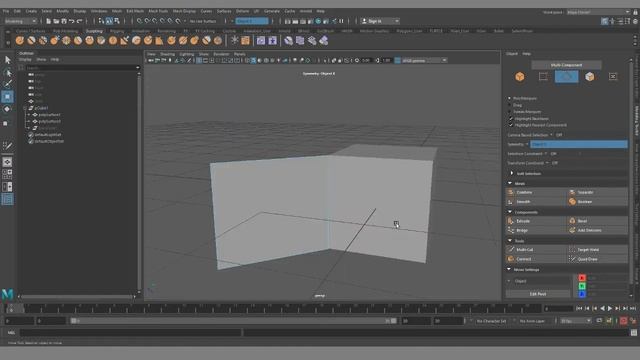This screenshot has height=360, width=640.
Task: Collapse the Components section
Action: [x=510, y=212]
